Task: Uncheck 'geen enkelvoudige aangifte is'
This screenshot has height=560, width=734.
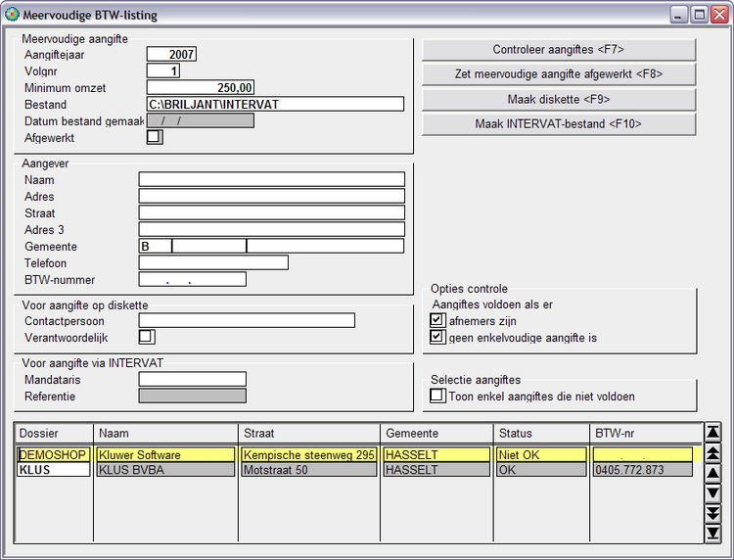Action: [x=437, y=337]
